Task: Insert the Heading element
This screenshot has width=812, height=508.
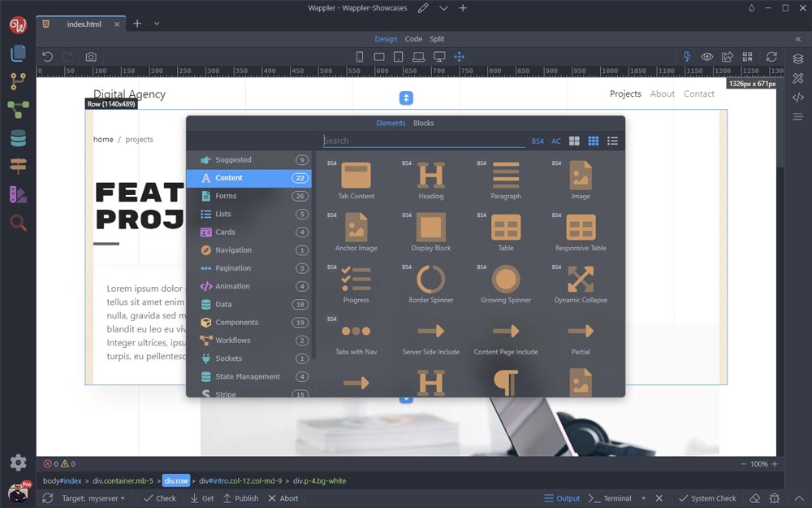Action: pyautogui.click(x=430, y=180)
